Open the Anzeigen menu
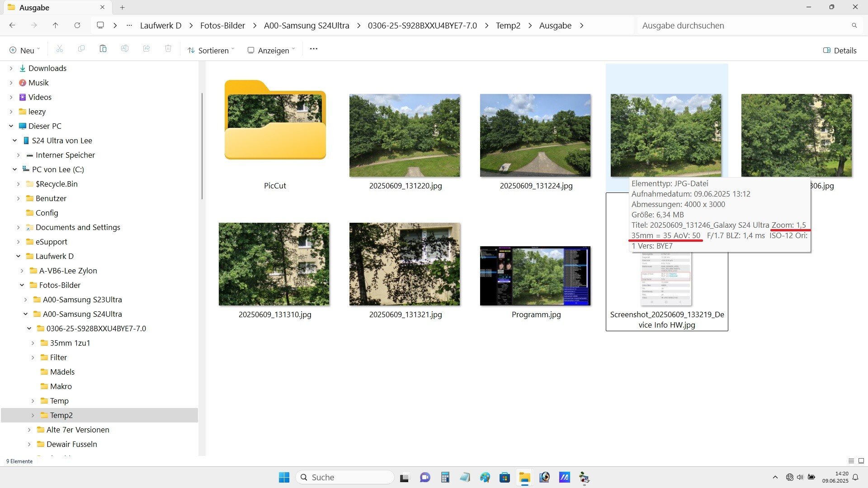The width and height of the screenshot is (868, 488). [271, 50]
